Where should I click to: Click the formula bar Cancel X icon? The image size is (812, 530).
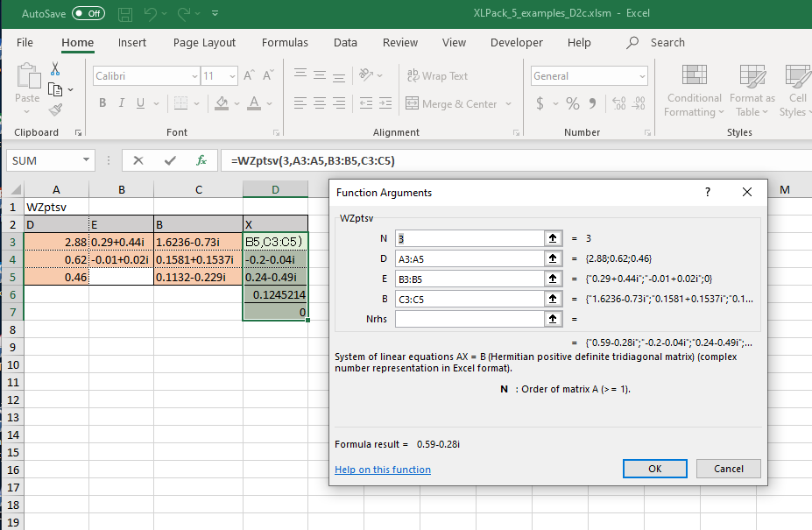(x=138, y=160)
